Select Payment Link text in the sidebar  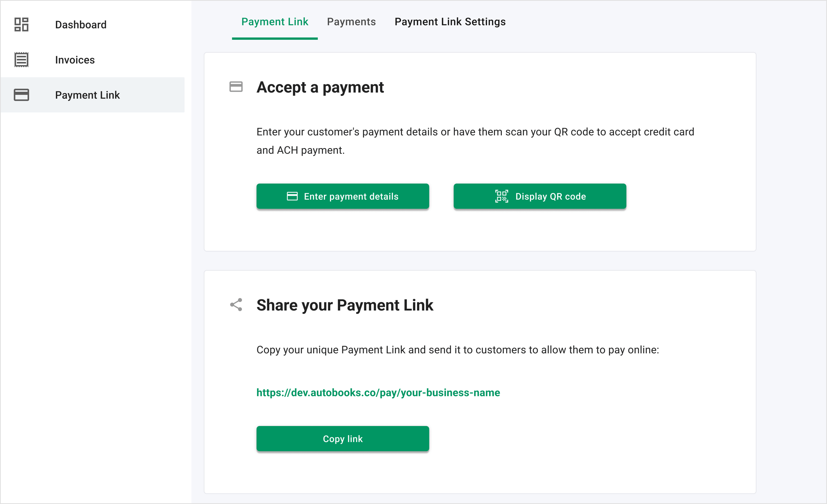pyautogui.click(x=87, y=95)
